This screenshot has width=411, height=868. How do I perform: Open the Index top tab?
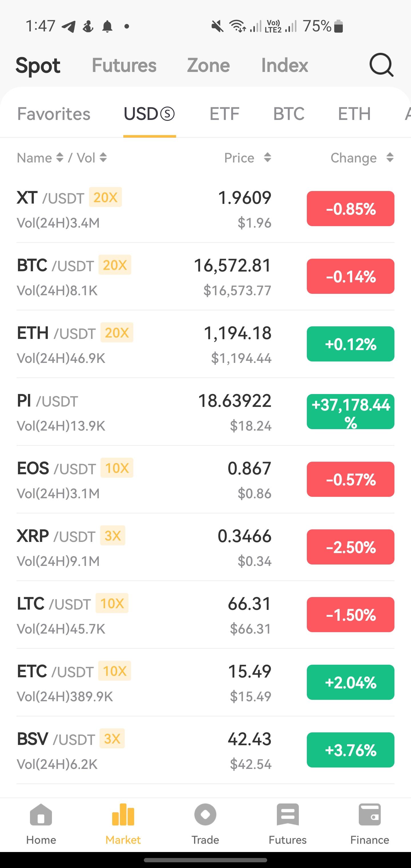[x=285, y=65]
